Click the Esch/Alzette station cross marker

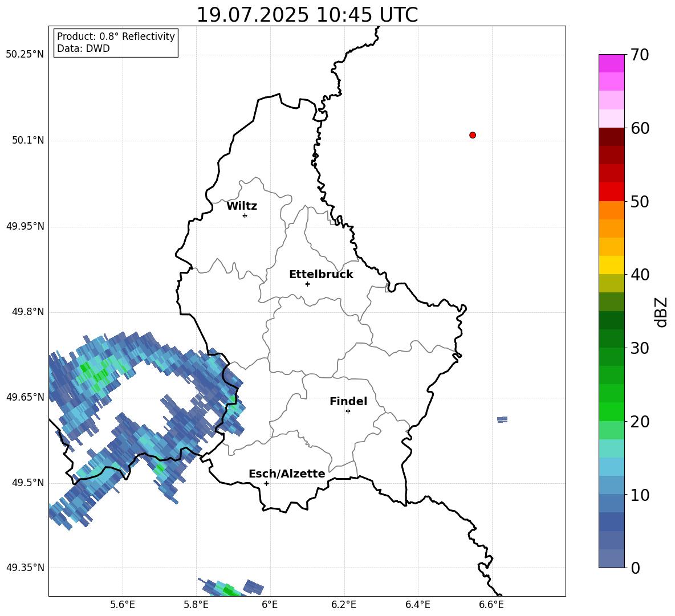point(266,483)
